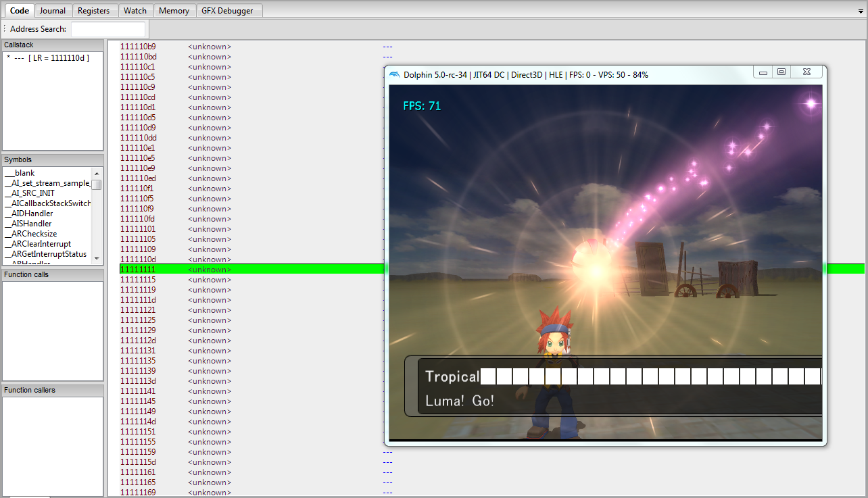
Task: Open the Registers tab
Action: click(x=94, y=10)
